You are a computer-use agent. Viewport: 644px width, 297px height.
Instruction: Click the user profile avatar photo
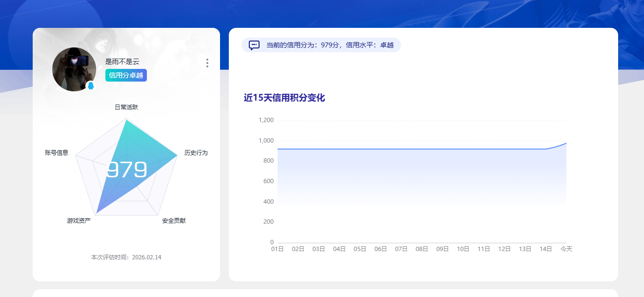pyautogui.click(x=74, y=69)
